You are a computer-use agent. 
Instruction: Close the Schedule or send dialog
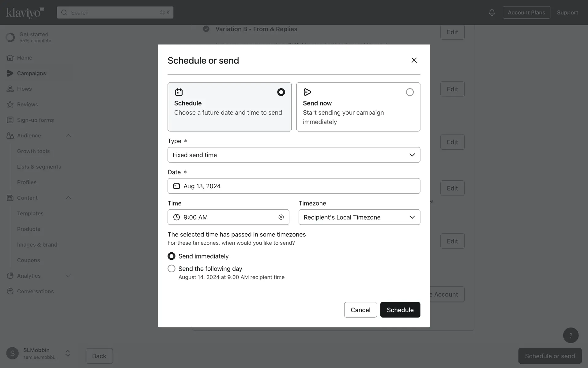tap(414, 60)
